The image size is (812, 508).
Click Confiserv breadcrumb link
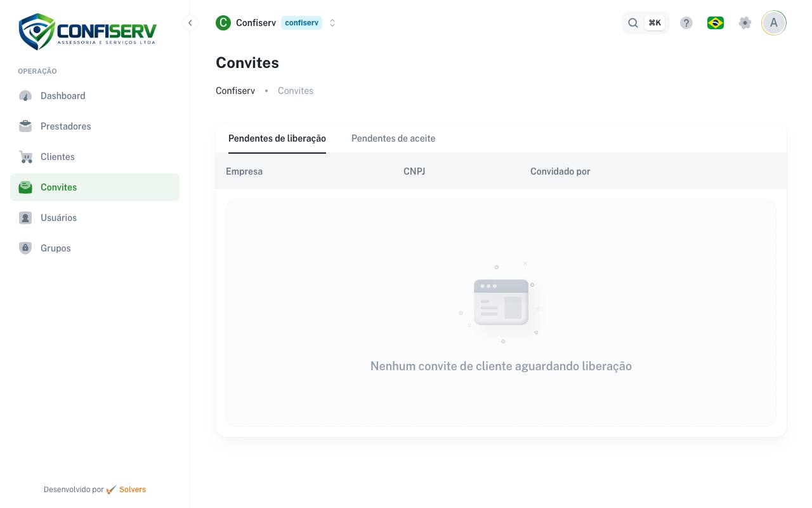coord(235,91)
